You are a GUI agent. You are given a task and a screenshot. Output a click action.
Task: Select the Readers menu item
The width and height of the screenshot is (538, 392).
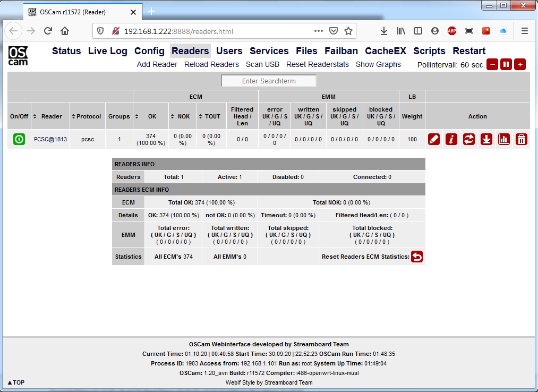pos(190,51)
